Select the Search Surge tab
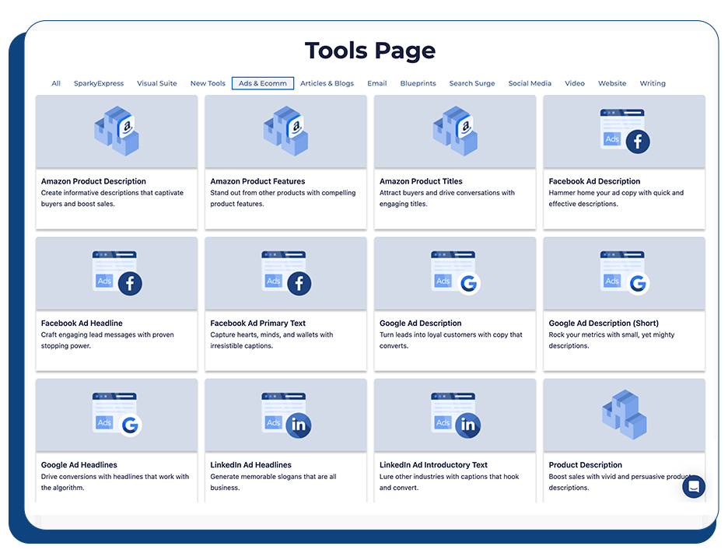Viewport: 728px width, 560px height. (472, 83)
